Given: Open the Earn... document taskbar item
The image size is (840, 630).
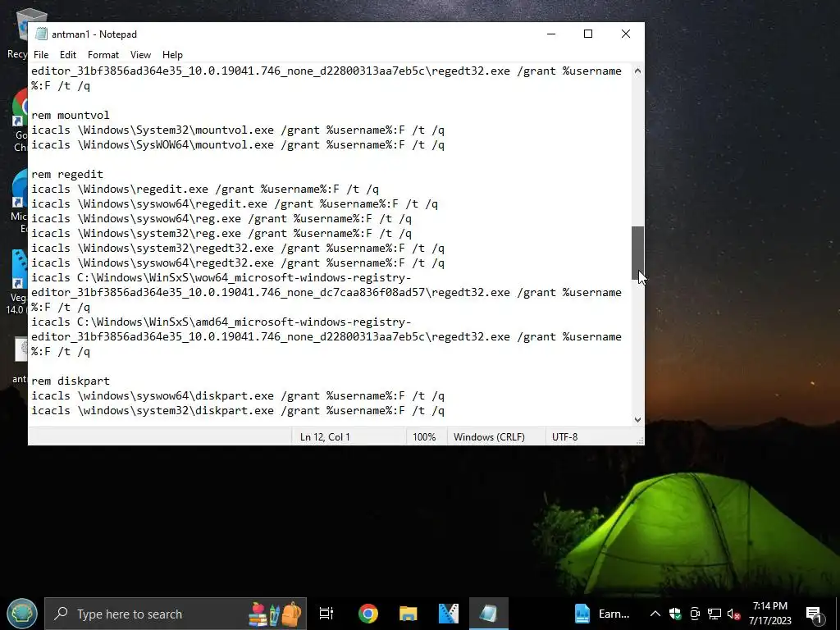Looking at the screenshot, I should (x=603, y=614).
